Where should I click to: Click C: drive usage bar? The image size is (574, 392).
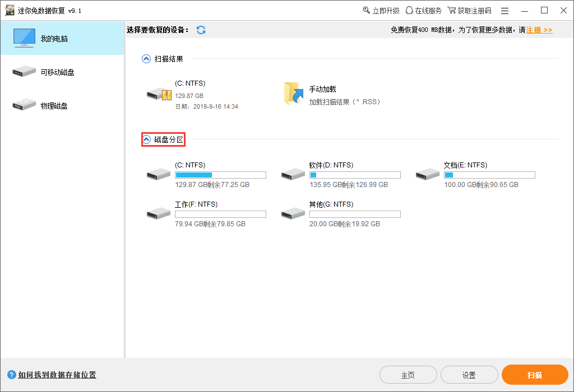point(220,175)
